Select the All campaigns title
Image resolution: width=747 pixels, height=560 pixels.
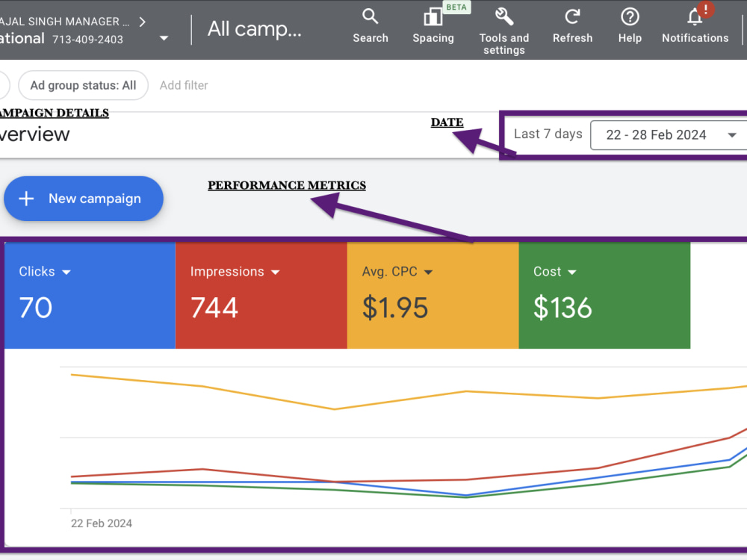coord(255,29)
